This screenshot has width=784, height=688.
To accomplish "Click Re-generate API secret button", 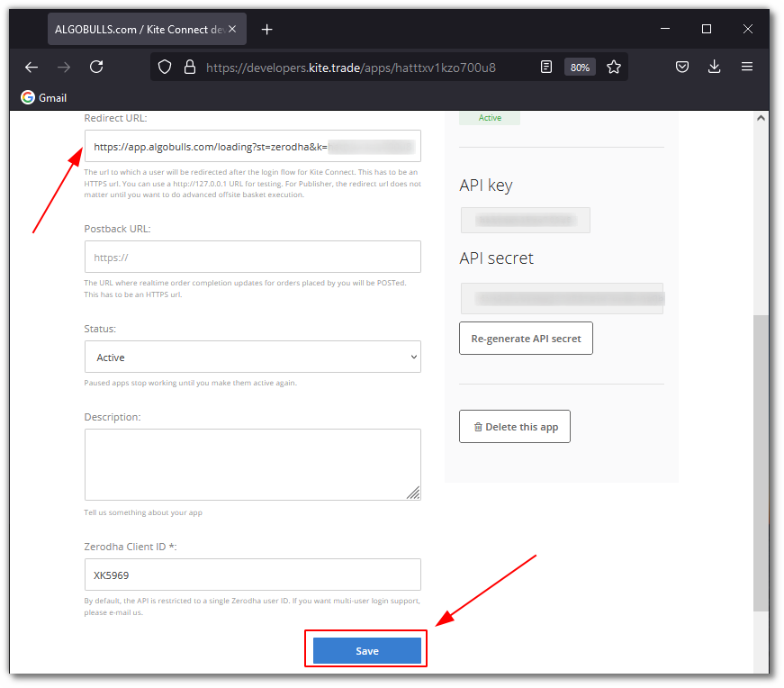I will coord(526,339).
